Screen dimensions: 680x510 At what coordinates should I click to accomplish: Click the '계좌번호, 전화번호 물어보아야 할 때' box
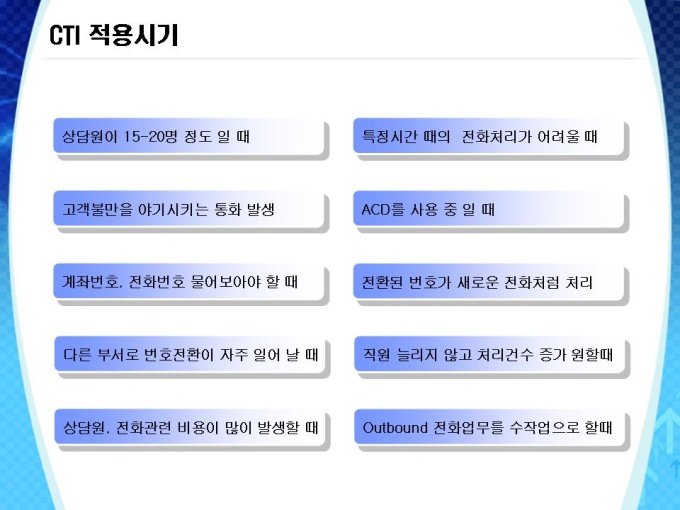point(189,281)
